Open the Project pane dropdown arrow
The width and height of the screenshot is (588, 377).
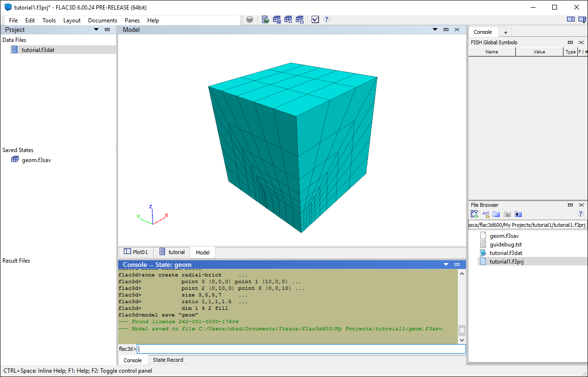[96, 30]
